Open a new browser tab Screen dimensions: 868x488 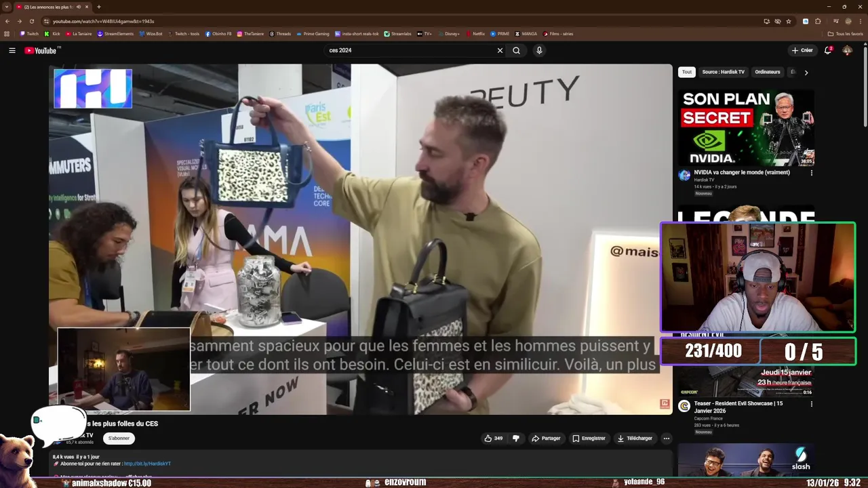[x=99, y=7]
